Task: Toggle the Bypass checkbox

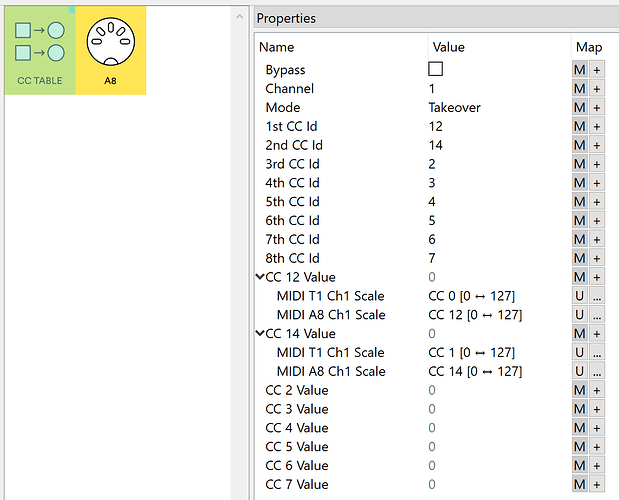Action: pos(435,69)
